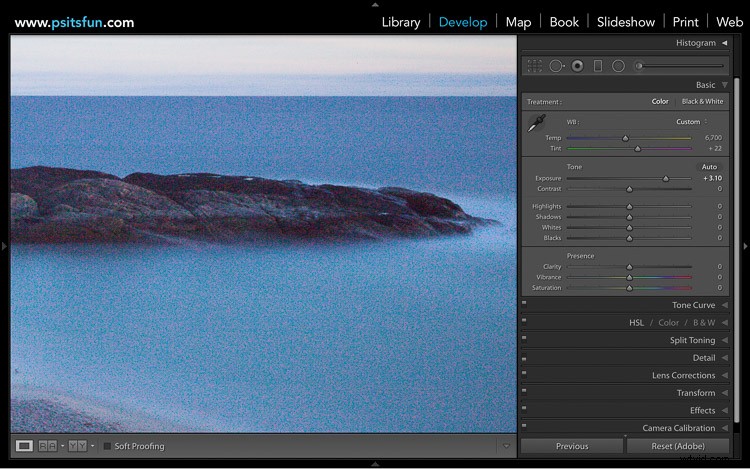750x469 pixels.
Task: Toggle the Lens Corrections panel switch
Action: point(524,373)
